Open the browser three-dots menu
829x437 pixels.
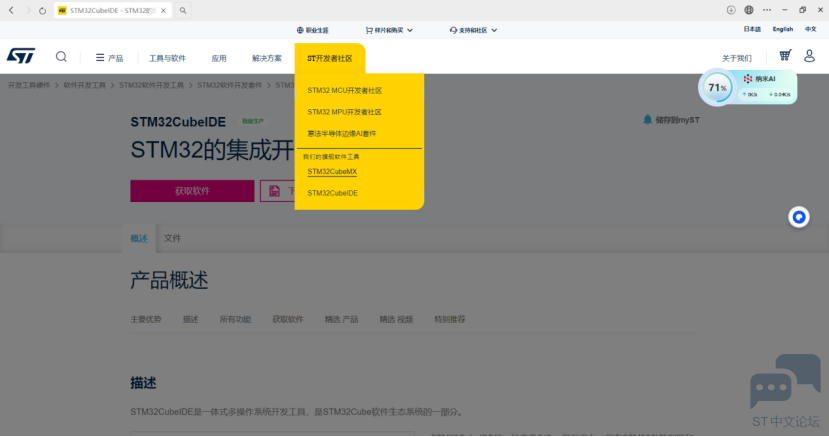[x=767, y=10]
